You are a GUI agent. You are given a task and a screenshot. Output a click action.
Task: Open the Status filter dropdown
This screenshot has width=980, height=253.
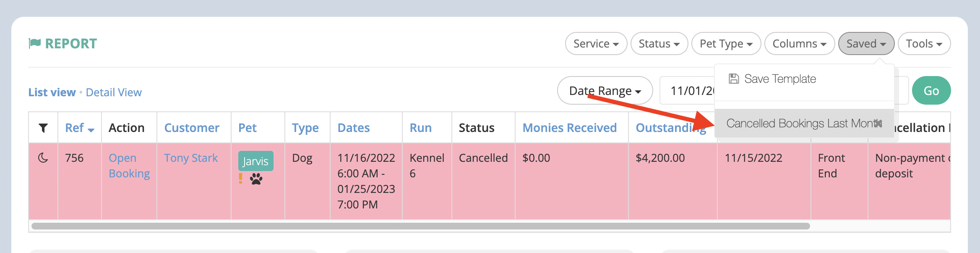tap(659, 44)
